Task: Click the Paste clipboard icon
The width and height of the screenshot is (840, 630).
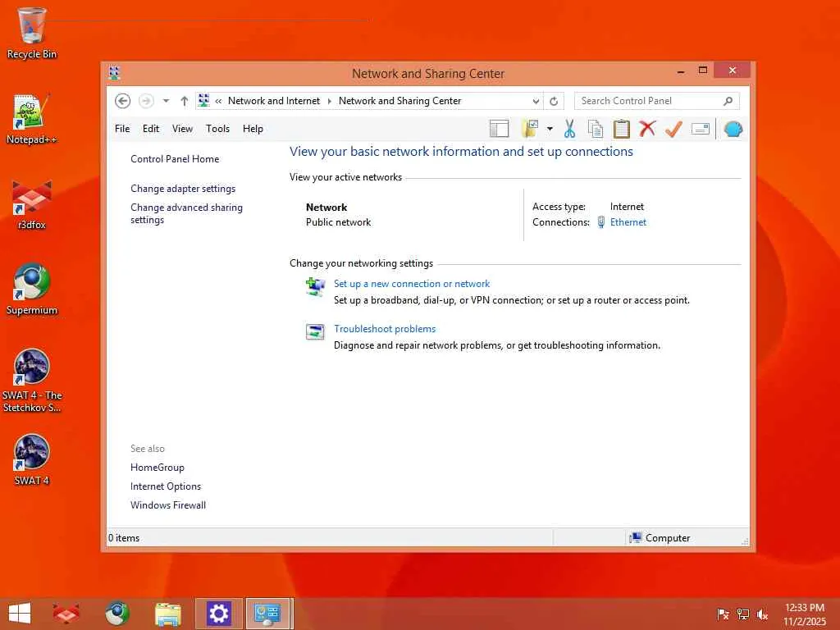Action: pos(622,129)
